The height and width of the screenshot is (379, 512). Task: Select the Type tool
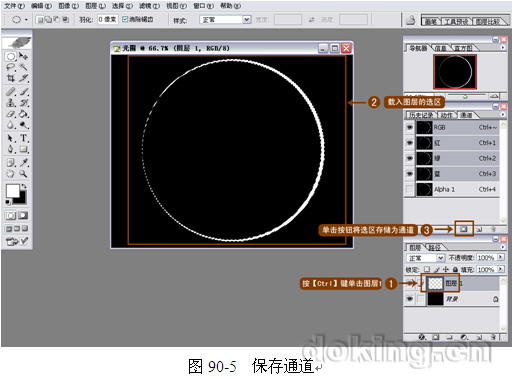24,138
